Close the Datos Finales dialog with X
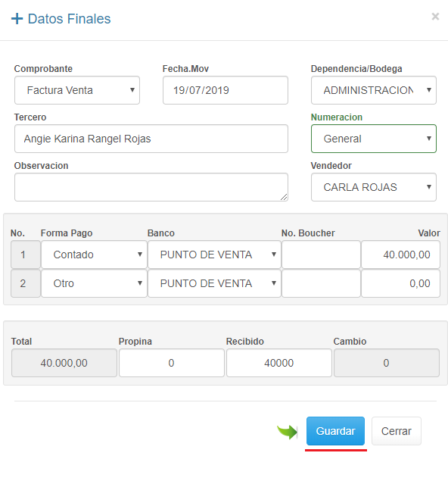The height and width of the screenshot is (481, 448). (x=435, y=17)
